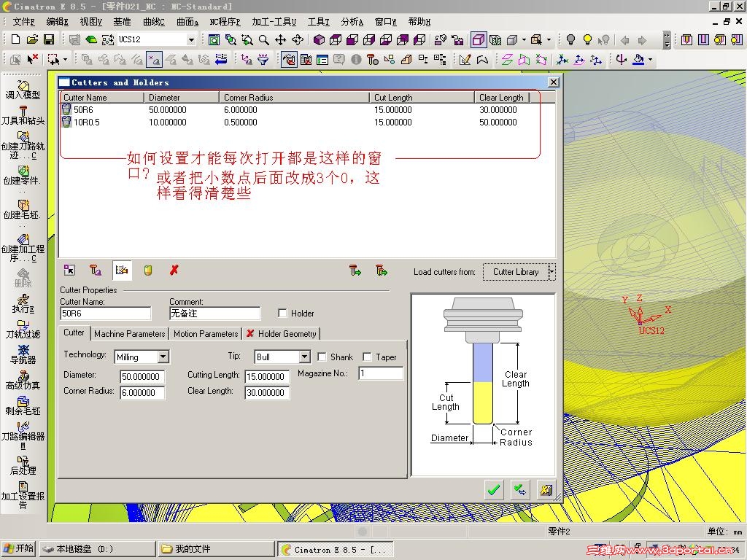Click the pencil sketch toolbar icon
The width and height of the screenshot is (747, 560).
point(465,60)
